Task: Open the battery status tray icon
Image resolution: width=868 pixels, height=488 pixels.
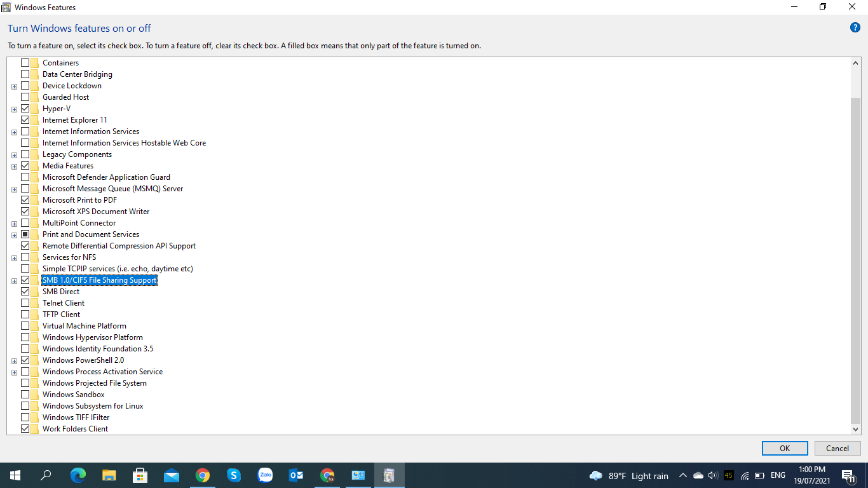Action: (x=760, y=475)
